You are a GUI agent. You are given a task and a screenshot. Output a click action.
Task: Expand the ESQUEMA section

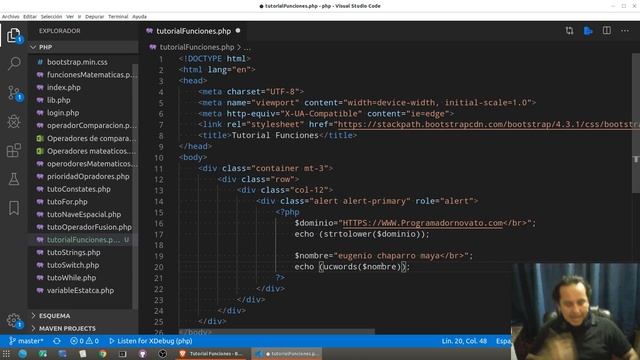(83, 316)
